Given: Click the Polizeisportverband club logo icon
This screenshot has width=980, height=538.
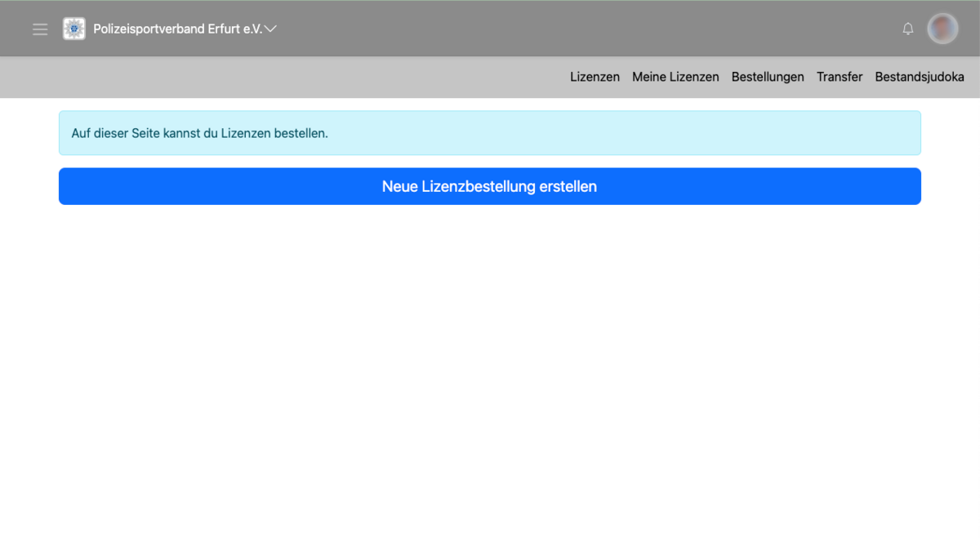Looking at the screenshot, I should (x=74, y=29).
